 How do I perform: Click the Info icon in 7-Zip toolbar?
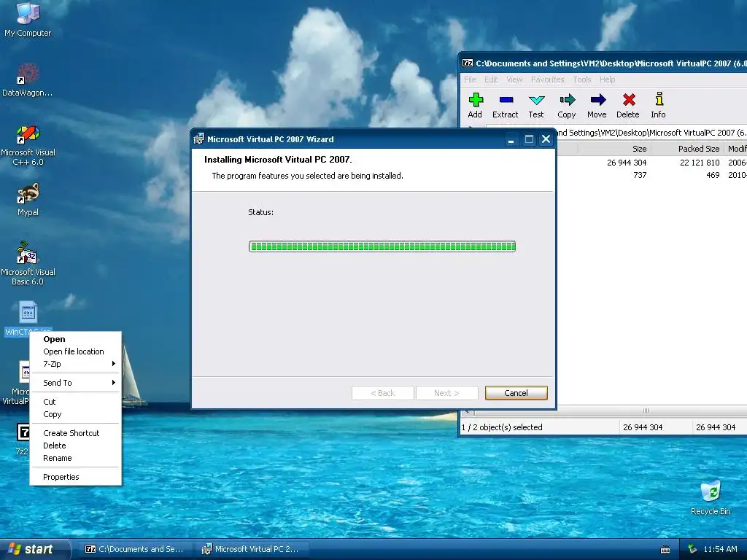659,99
